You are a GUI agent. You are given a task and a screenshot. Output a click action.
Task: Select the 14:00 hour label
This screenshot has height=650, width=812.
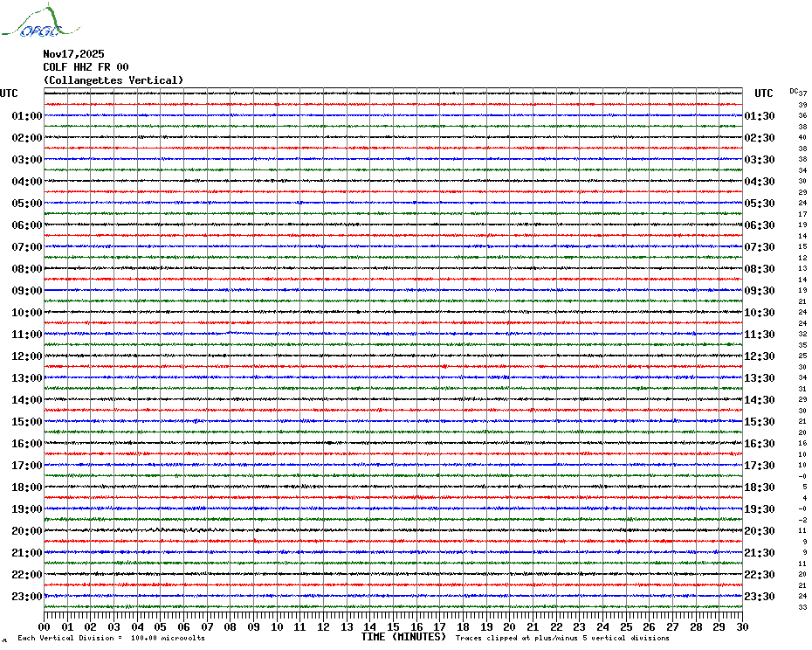point(27,399)
